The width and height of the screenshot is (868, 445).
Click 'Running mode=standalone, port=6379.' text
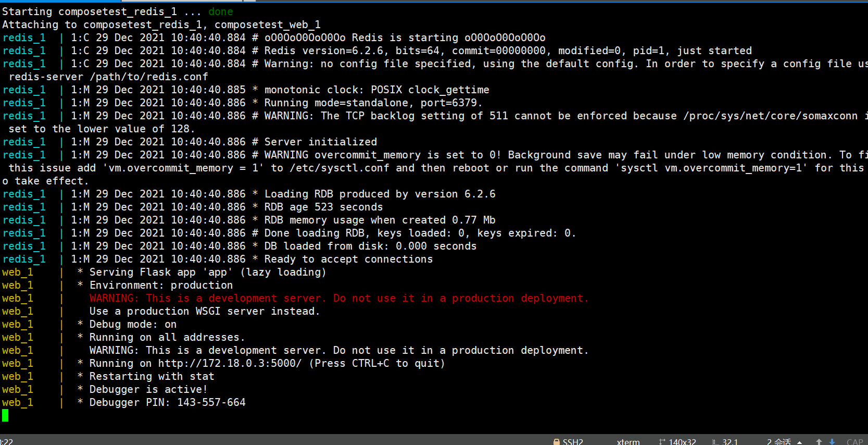click(x=373, y=103)
